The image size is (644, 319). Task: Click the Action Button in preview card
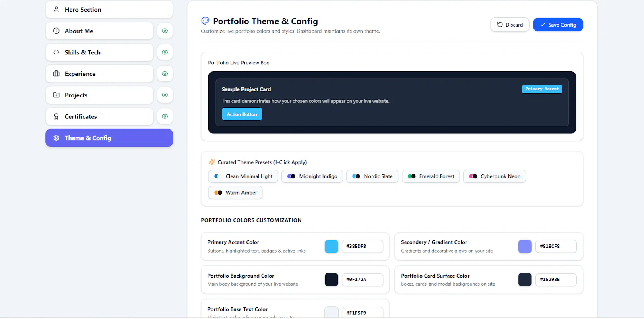242,114
